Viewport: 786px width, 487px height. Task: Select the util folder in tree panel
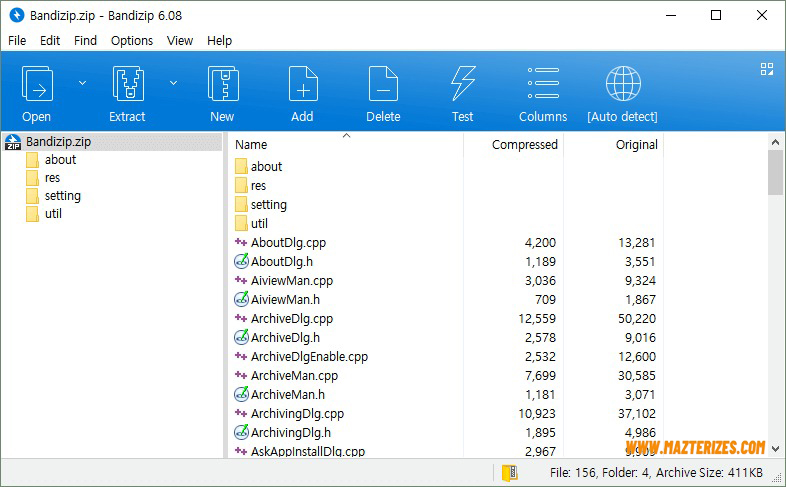(x=53, y=214)
